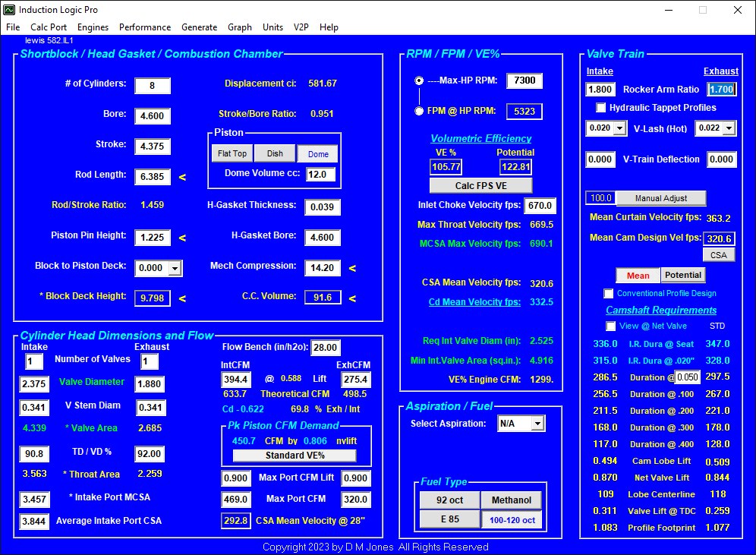Select the Max-HP RPM radio button

[419, 80]
